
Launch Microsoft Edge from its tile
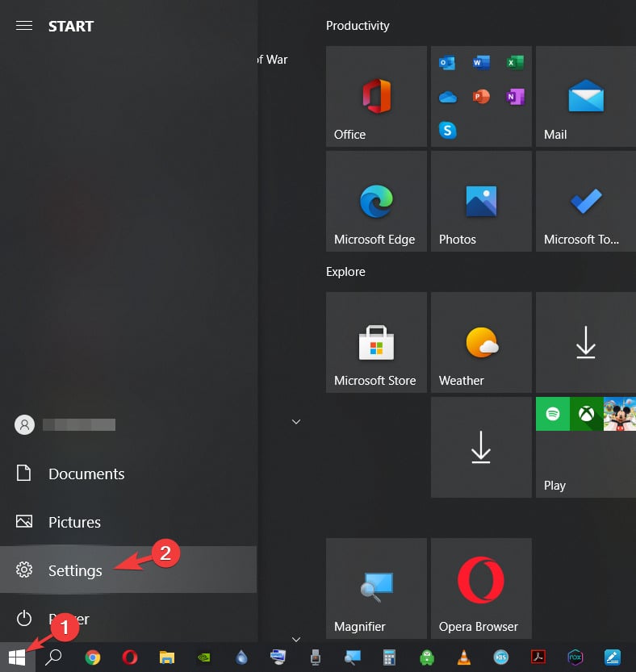point(376,201)
